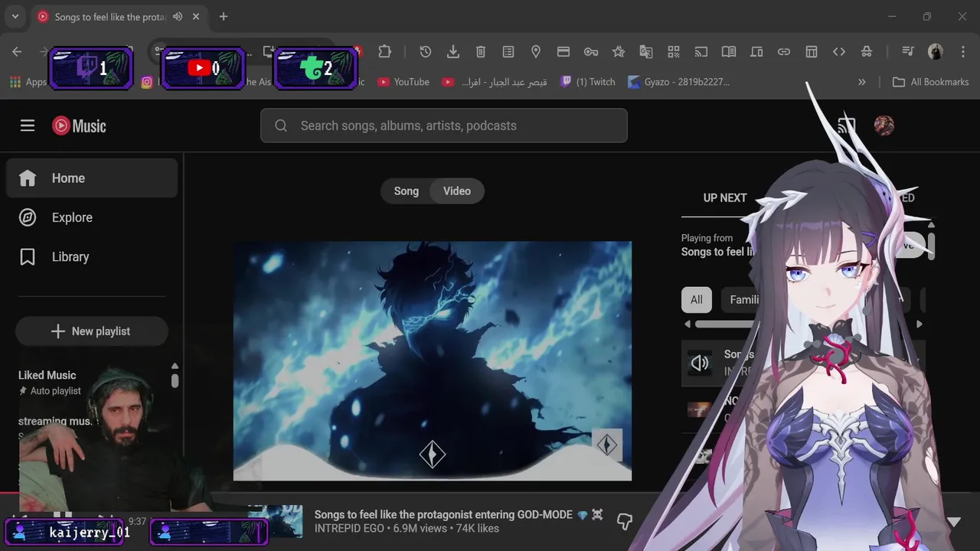Click the bookmark star toolbar icon
The image size is (980, 551).
(619, 51)
